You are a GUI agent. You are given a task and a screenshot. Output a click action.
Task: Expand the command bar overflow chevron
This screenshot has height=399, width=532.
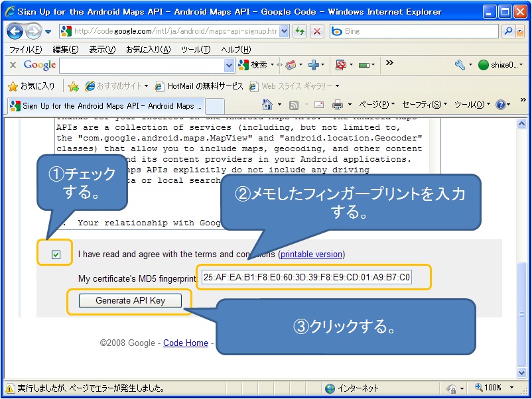pos(523,100)
